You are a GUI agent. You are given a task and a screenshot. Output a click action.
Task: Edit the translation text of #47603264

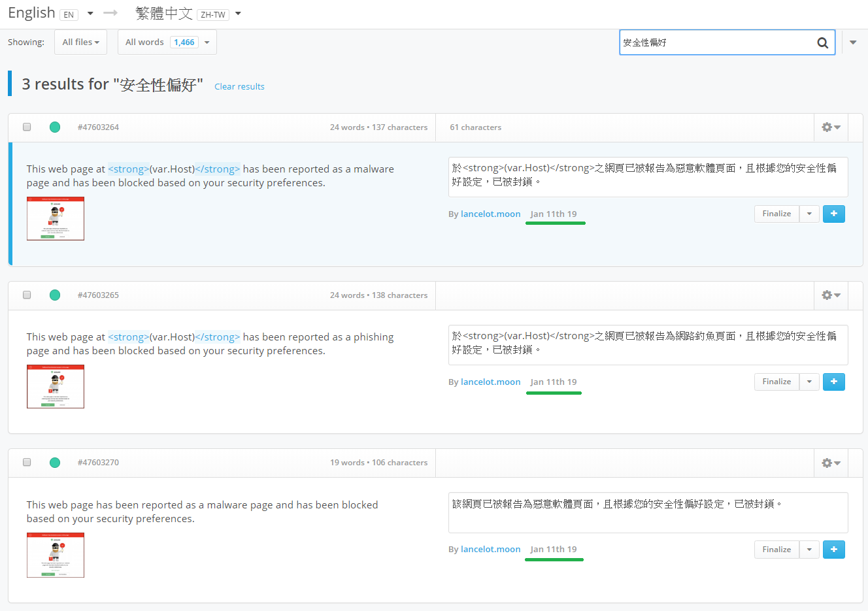648,177
